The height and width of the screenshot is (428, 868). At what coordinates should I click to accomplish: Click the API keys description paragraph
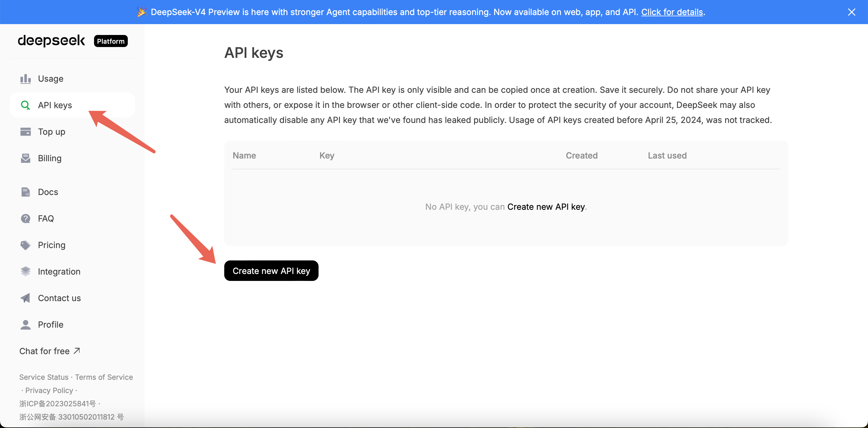pos(498,105)
